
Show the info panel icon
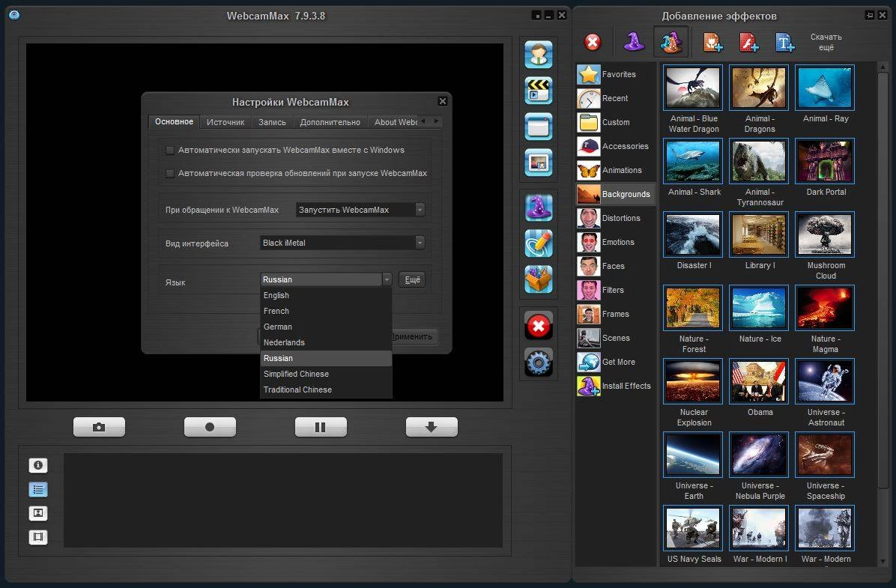(38, 465)
